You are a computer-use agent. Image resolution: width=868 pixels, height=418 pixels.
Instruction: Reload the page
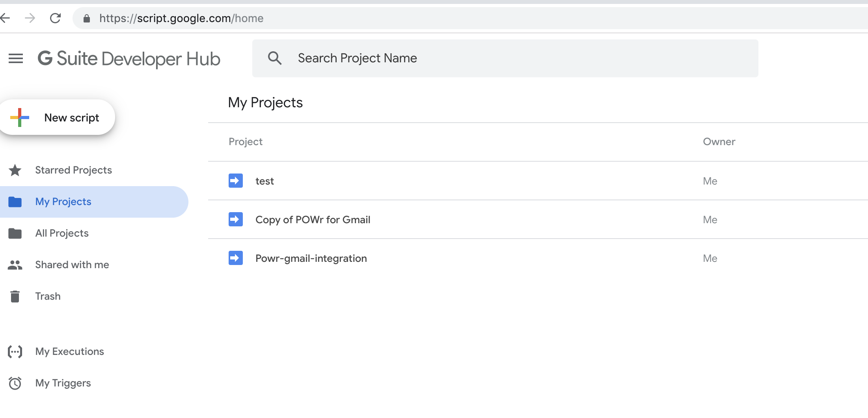point(55,18)
